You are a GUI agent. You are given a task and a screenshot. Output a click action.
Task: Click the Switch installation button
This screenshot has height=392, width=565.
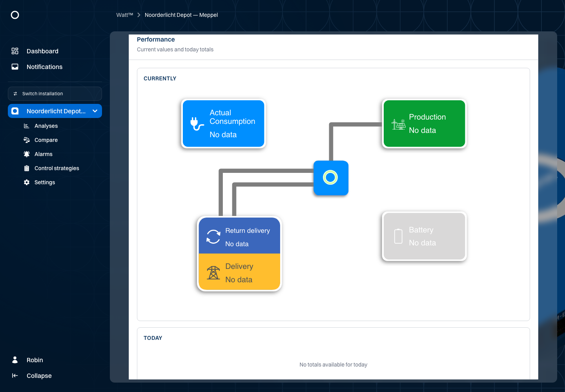click(x=55, y=94)
